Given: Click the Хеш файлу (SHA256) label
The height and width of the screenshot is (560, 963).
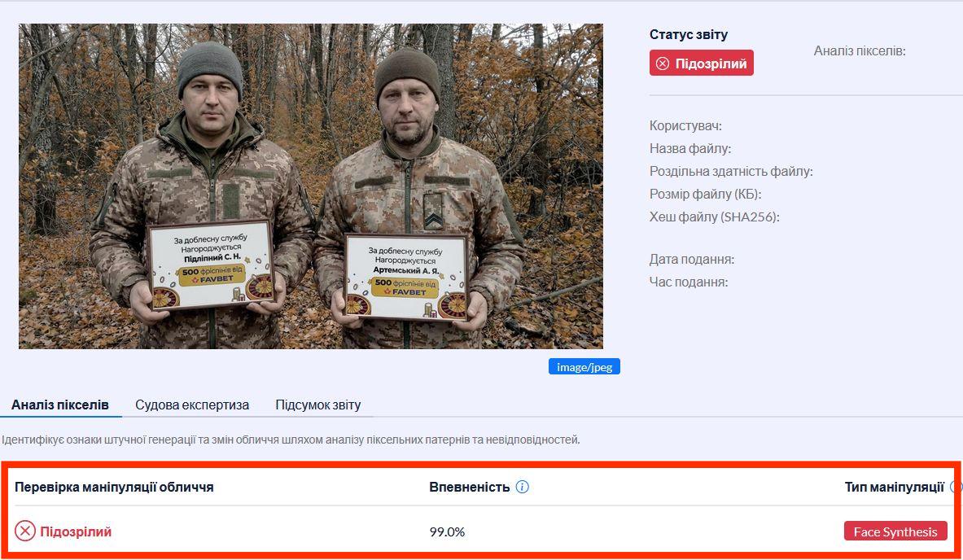Looking at the screenshot, I should [714, 217].
